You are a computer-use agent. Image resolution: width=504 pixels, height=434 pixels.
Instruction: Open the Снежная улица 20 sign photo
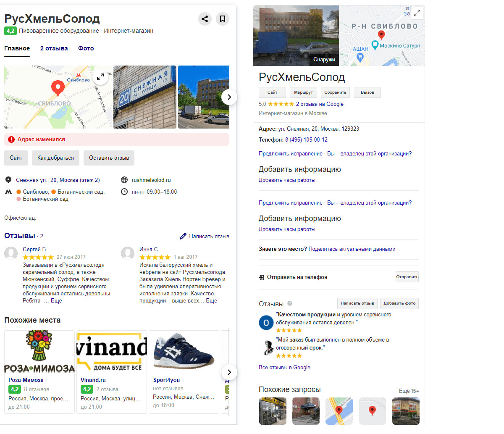click(x=145, y=97)
